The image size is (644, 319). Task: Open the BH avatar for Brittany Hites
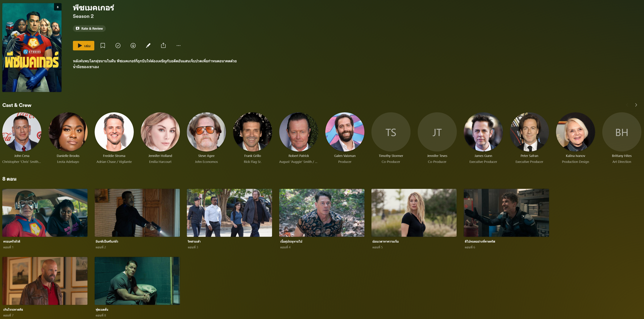pos(622,132)
